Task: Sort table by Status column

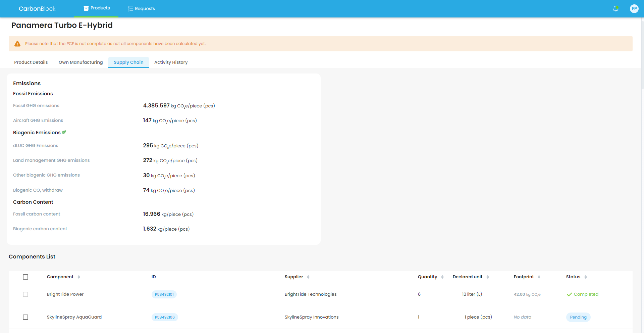Action: 586,277
